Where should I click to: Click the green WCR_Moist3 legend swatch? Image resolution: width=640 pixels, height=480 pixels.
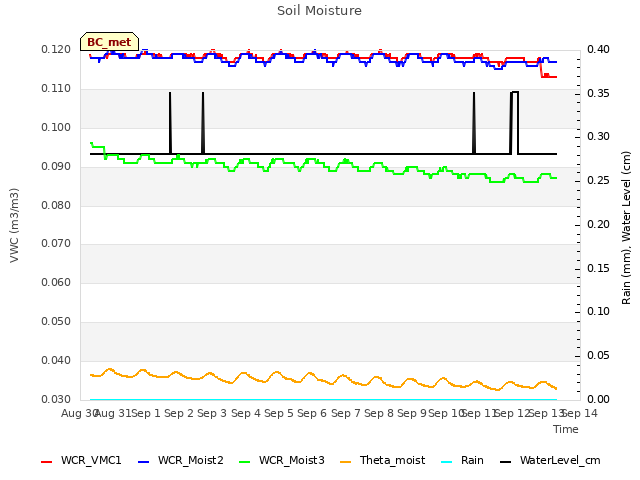point(244,462)
